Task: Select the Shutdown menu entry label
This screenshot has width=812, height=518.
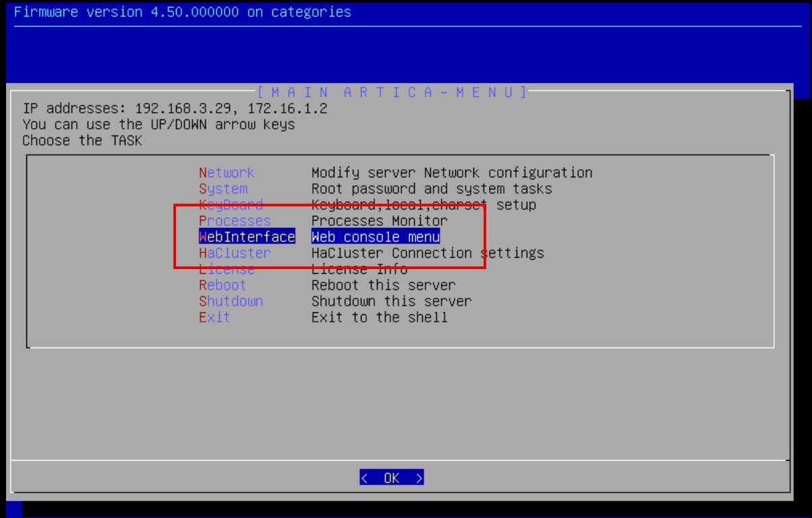Action: [231, 301]
